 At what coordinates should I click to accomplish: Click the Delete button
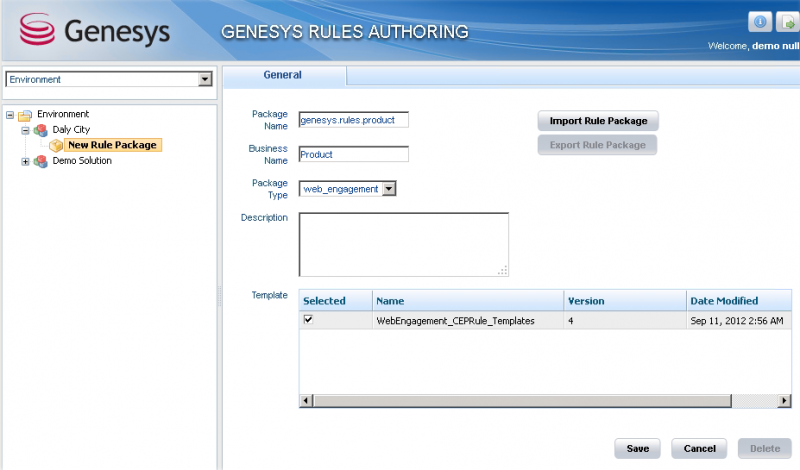click(765, 448)
